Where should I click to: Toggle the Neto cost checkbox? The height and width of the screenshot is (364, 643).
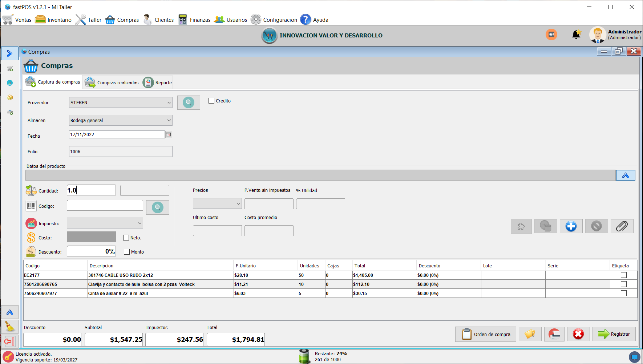tap(126, 238)
